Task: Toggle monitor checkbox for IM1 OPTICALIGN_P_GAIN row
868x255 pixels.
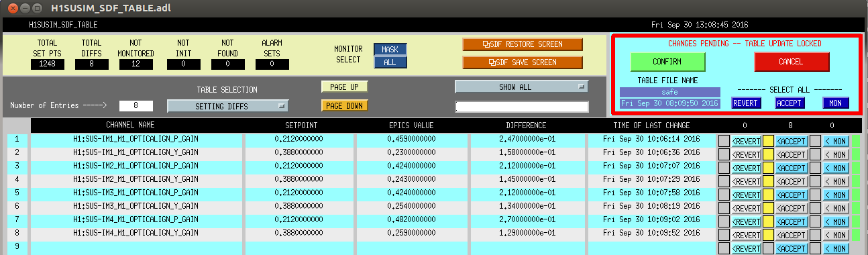Action: point(814,141)
